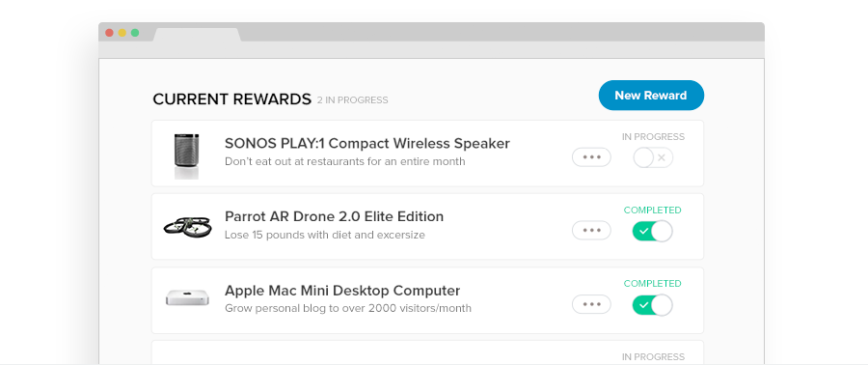Open the Apple Mac Mini three-dot options menu
868x365 pixels.
click(591, 304)
